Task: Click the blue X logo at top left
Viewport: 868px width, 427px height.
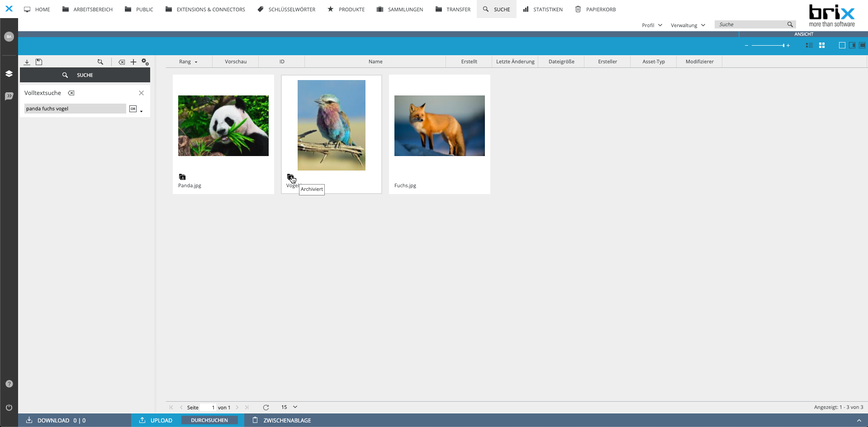Action: click(x=9, y=9)
